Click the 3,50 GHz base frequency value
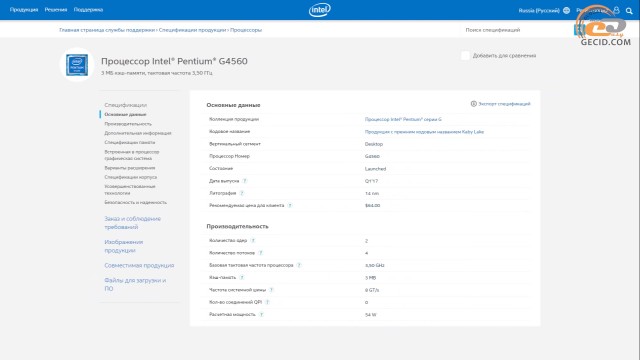This screenshot has width=640, height=360. 374,265
